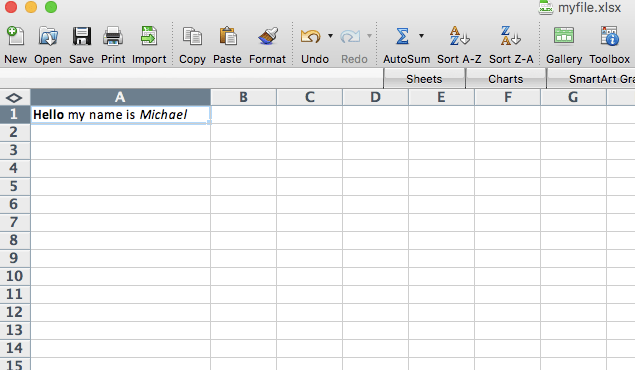Select row 1 header

click(x=15, y=114)
